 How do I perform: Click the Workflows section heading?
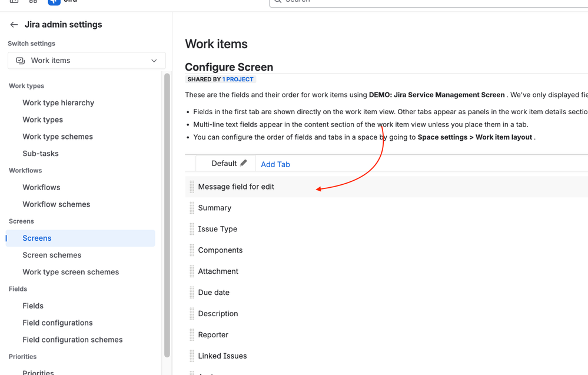tap(25, 170)
